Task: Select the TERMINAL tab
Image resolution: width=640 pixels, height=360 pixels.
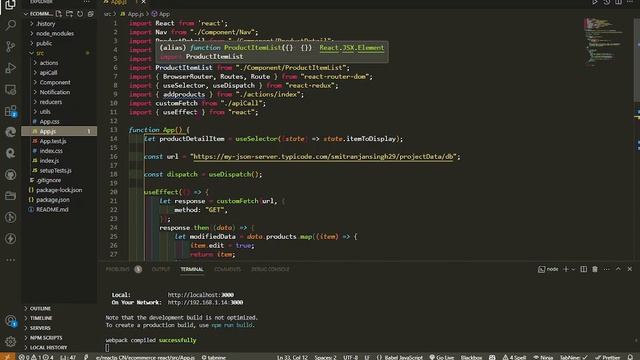Action: 191,269
